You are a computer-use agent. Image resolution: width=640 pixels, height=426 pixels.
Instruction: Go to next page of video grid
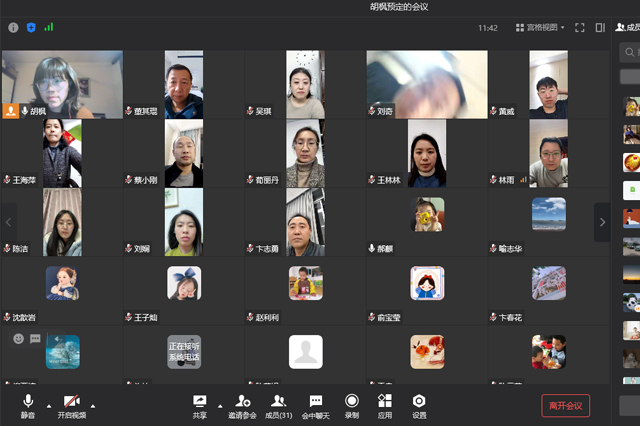(601, 222)
